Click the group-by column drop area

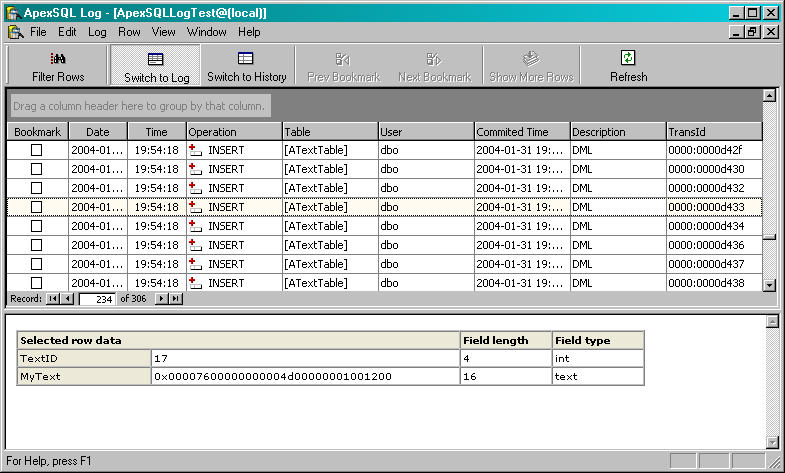140,106
